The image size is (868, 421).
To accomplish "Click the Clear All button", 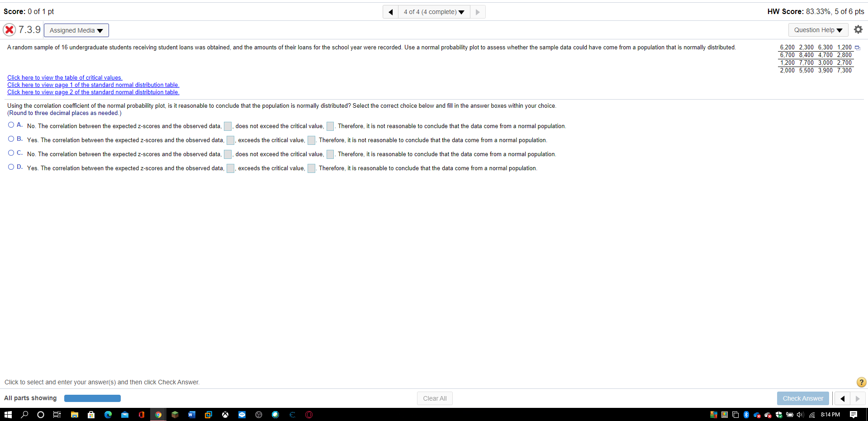I will click(434, 398).
